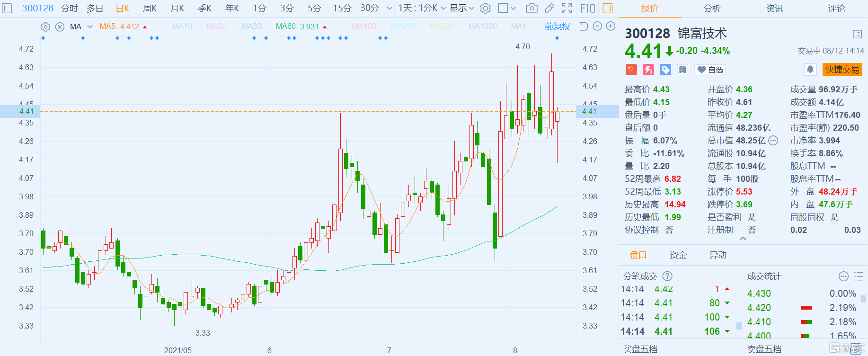Select the 季K quarterly chart
The width and height of the screenshot is (868, 356).
click(204, 8)
